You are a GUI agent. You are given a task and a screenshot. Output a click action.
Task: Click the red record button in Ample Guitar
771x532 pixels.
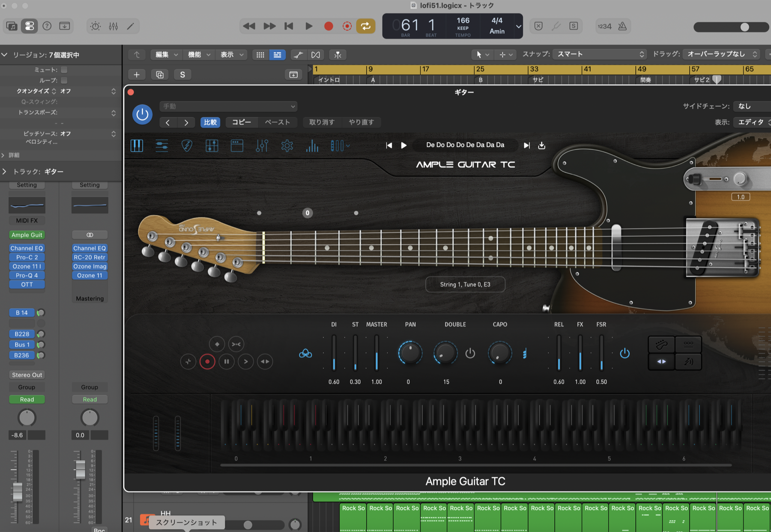(207, 362)
